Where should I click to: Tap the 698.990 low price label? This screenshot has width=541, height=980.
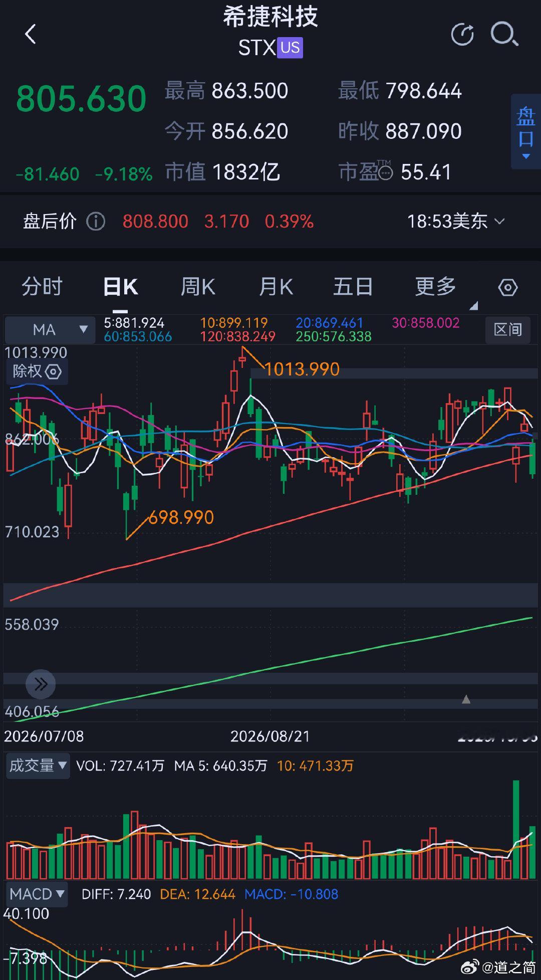pos(181,517)
